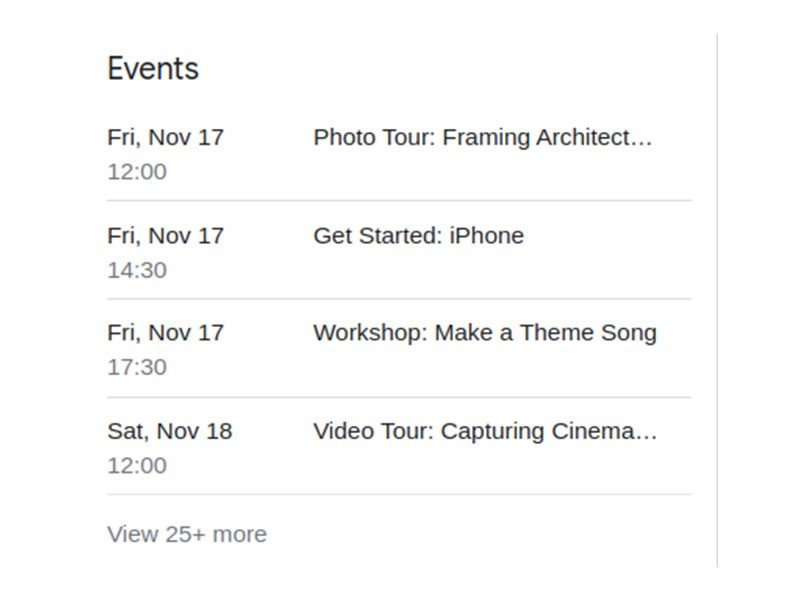Click the row for the Workshop event
This screenshot has height=600, width=800.
pos(400,348)
